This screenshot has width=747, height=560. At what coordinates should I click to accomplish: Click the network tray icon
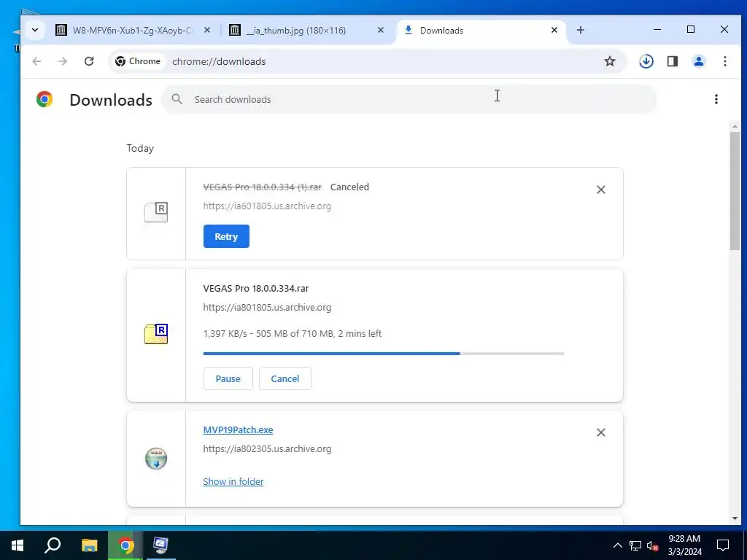635,545
